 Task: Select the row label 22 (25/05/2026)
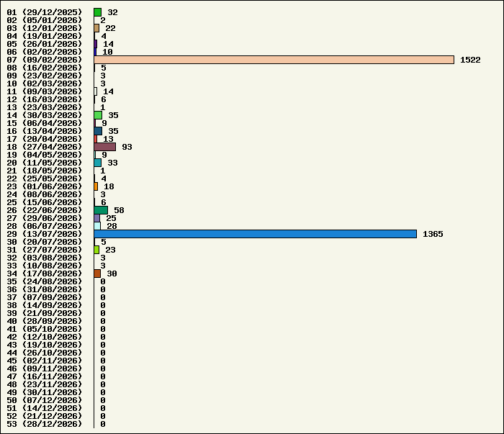pos(45,178)
